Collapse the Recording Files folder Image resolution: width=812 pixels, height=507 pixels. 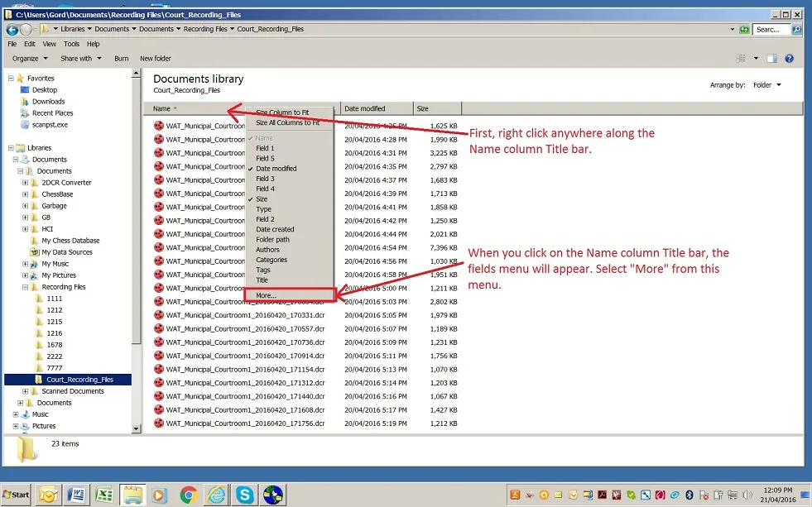25,287
